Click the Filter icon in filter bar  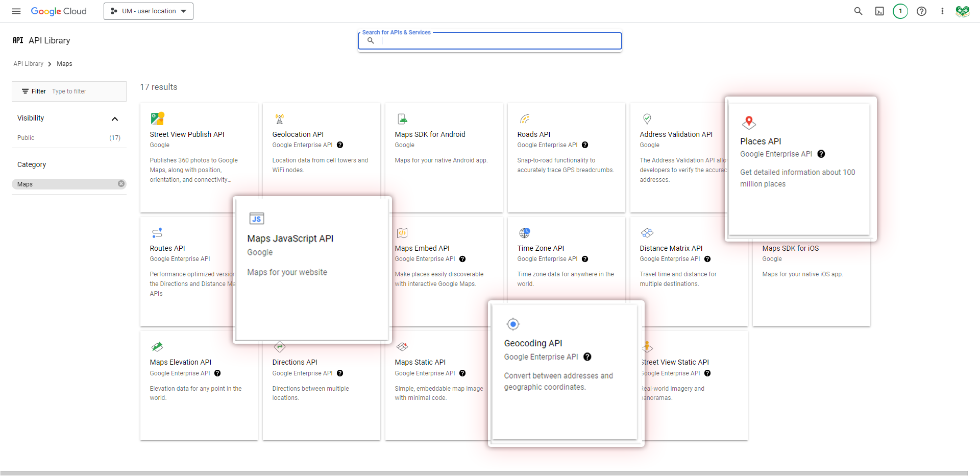pos(25,91)
